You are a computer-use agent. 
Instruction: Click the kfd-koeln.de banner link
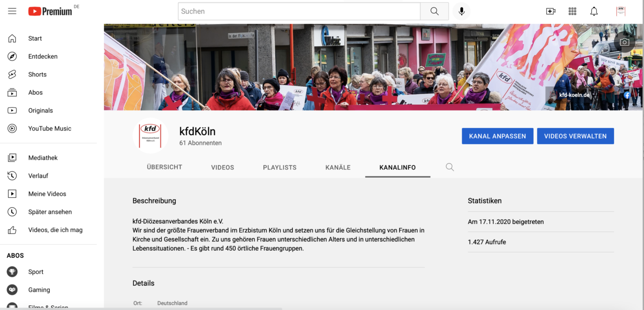pos(574,95)
